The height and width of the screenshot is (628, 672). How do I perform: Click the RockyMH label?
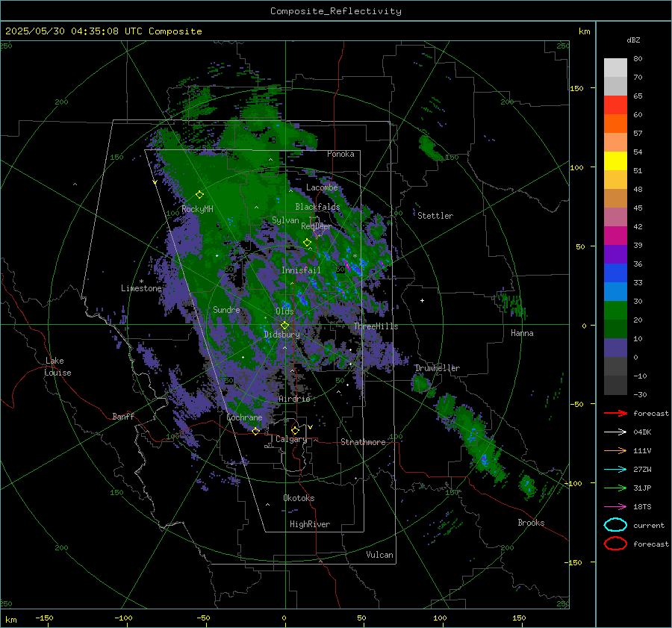point(197,209)
